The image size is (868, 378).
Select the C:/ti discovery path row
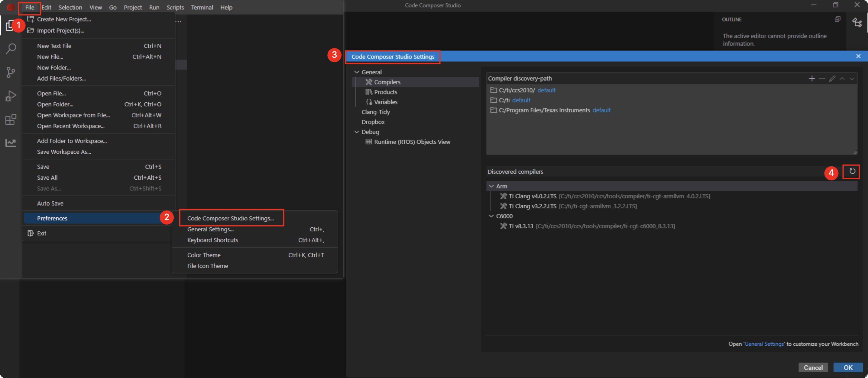672,100
